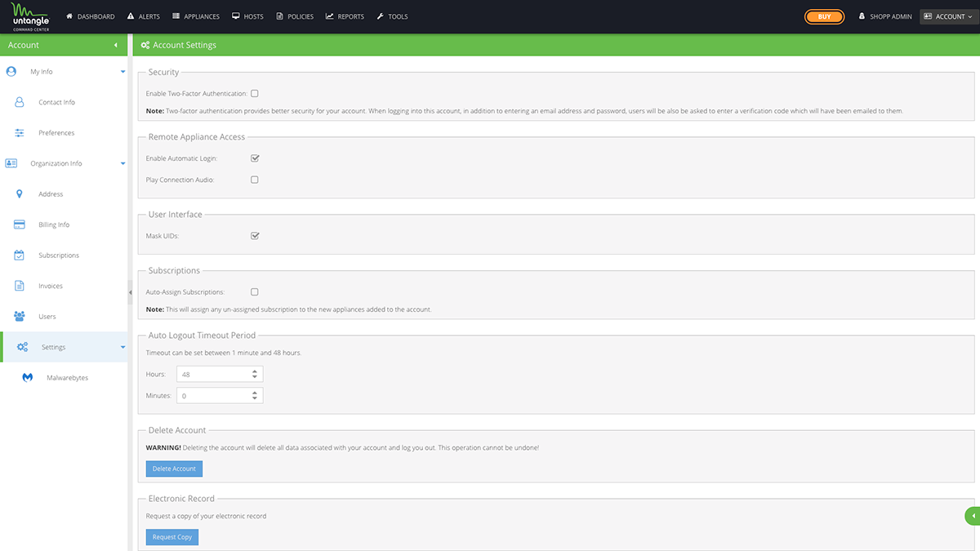This screenshot has width=980, height=551.
Task: Collapse the My Info section arrow
Action: point(123,72)
